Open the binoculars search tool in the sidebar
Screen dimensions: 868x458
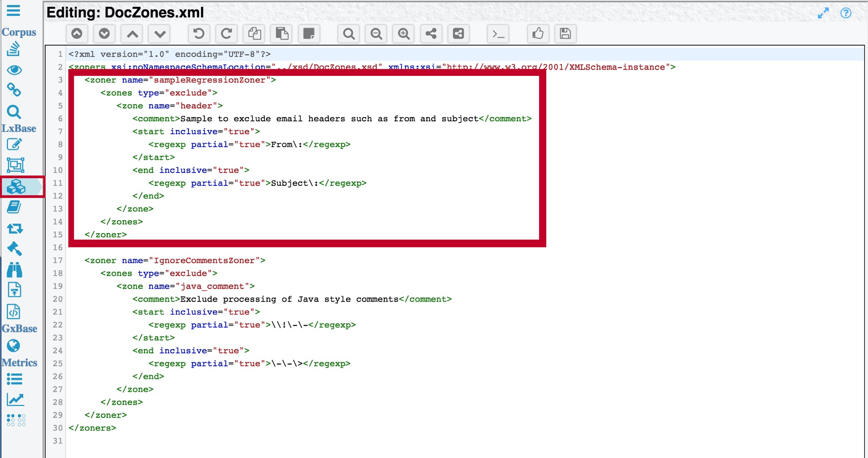[15, 270]
